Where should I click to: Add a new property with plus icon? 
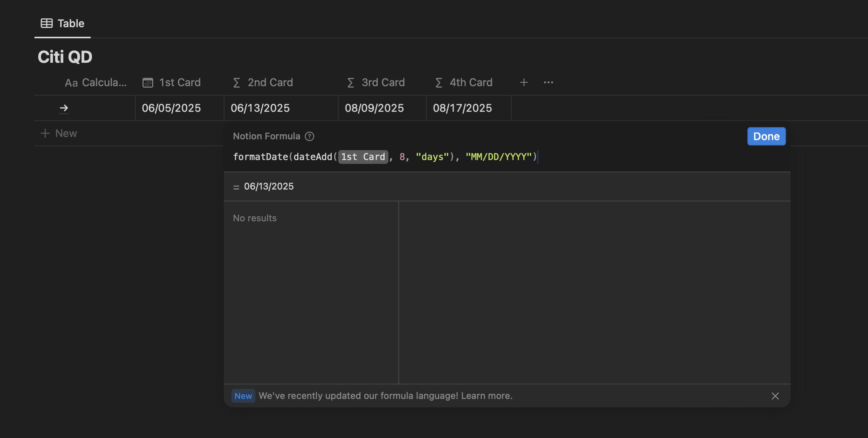524,82
